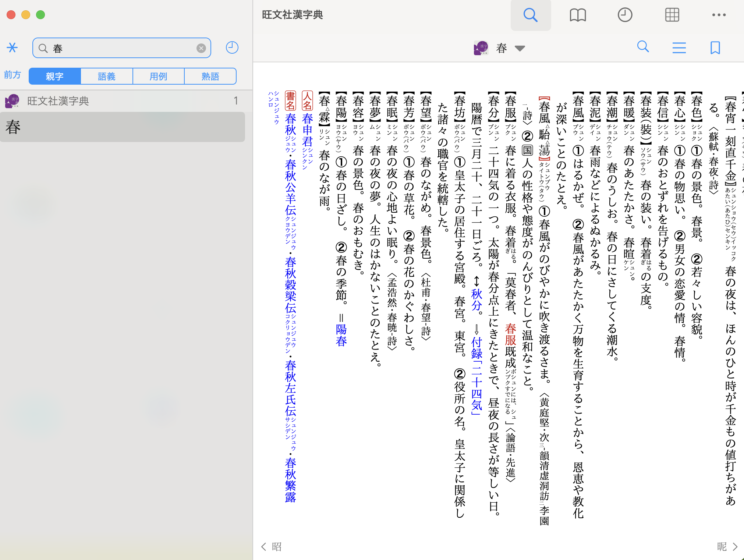744x560 pixels.
Task: Click the window title 旺文社漢字典
Action: click(x=293, y=15)
